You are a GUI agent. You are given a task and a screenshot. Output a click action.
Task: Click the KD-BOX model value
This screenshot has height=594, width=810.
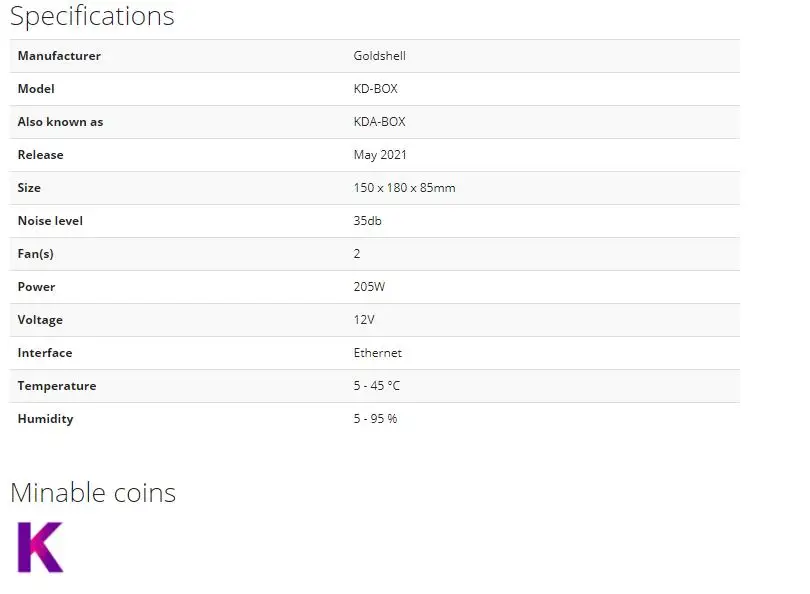pos(375,89)
